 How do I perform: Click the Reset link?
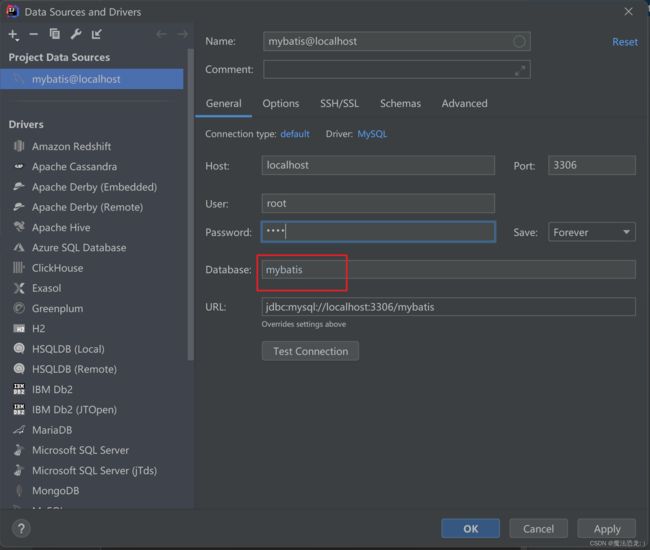click(624, 42)
